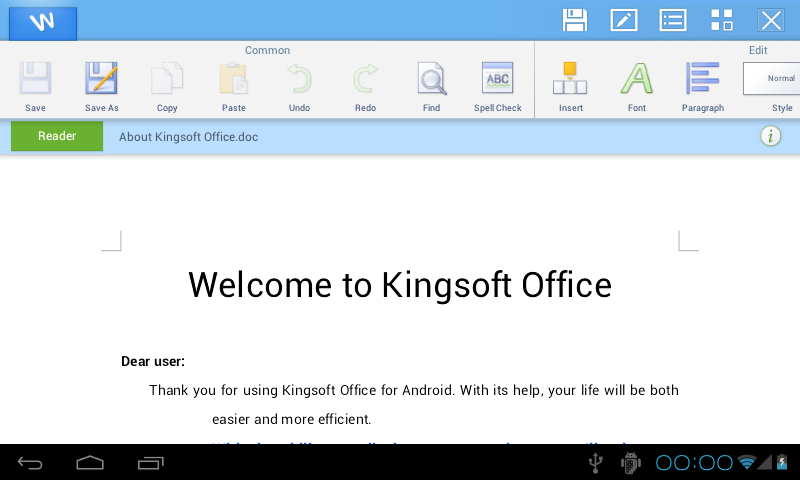This screenshot has width=800, height=480.
Task: Open the Kingsoft Writer W logo menu
Action: tap(43, 23)
